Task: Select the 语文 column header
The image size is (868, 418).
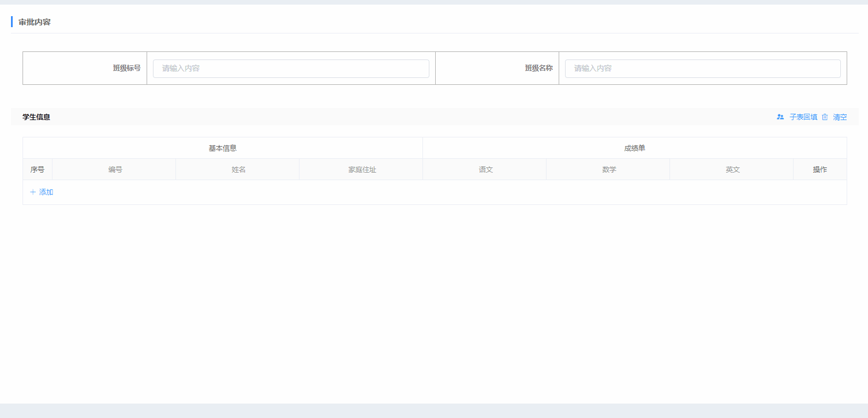Action: 485,170
